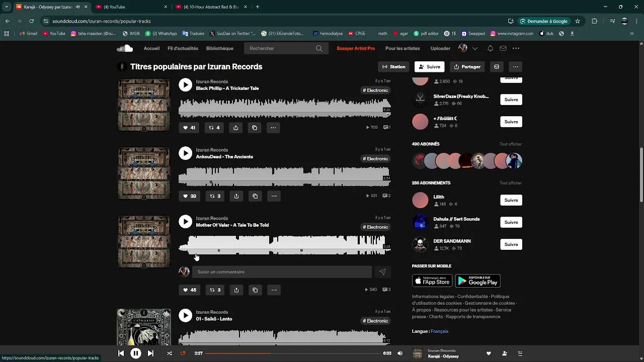Screen dimensions: 644x362
Task: Open notifications bell
Action: 490,48
